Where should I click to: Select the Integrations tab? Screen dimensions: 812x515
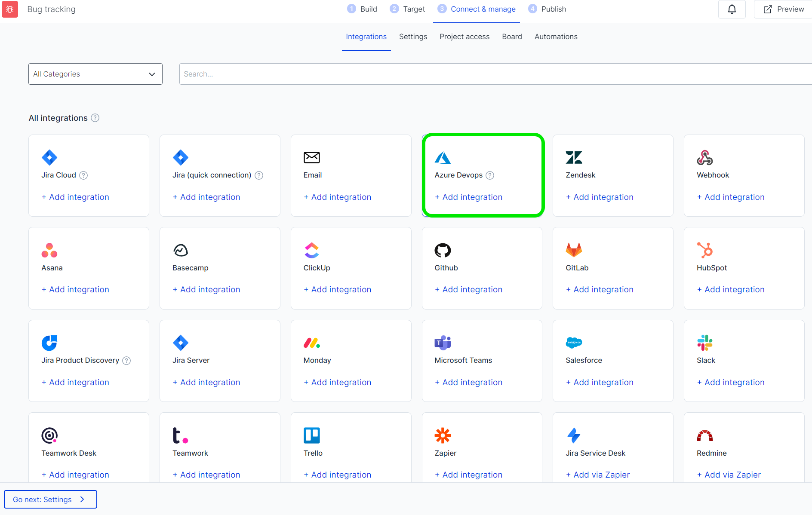[x=366, y=37]
